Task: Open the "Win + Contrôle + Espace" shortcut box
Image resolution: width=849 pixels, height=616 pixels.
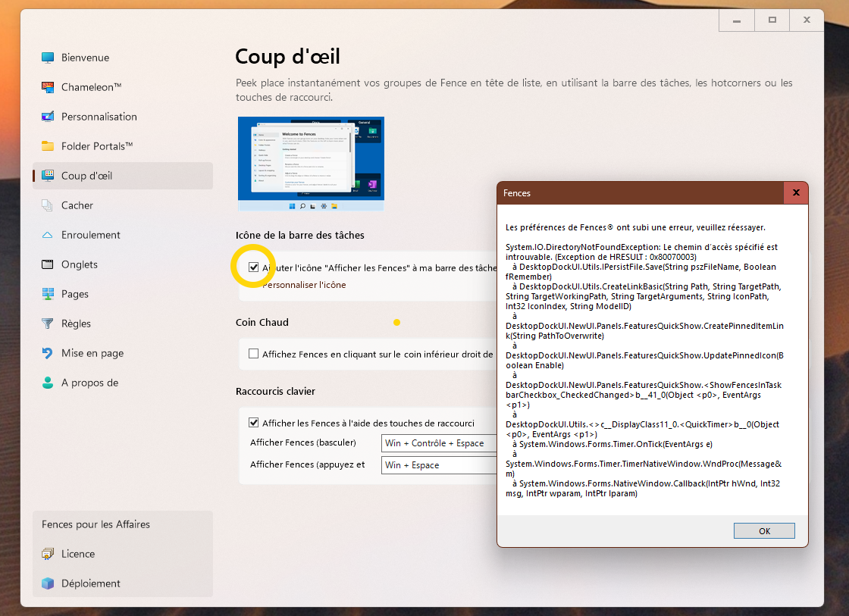Action: [438, 443]
